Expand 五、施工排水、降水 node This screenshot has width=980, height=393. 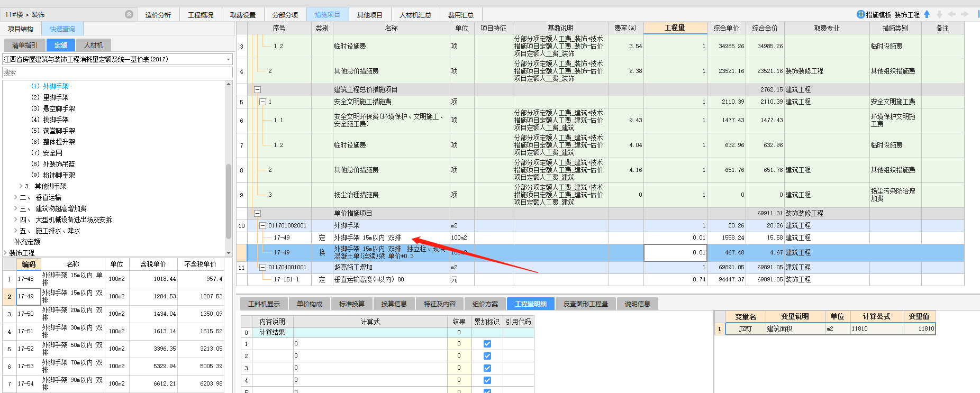(15, 231)
